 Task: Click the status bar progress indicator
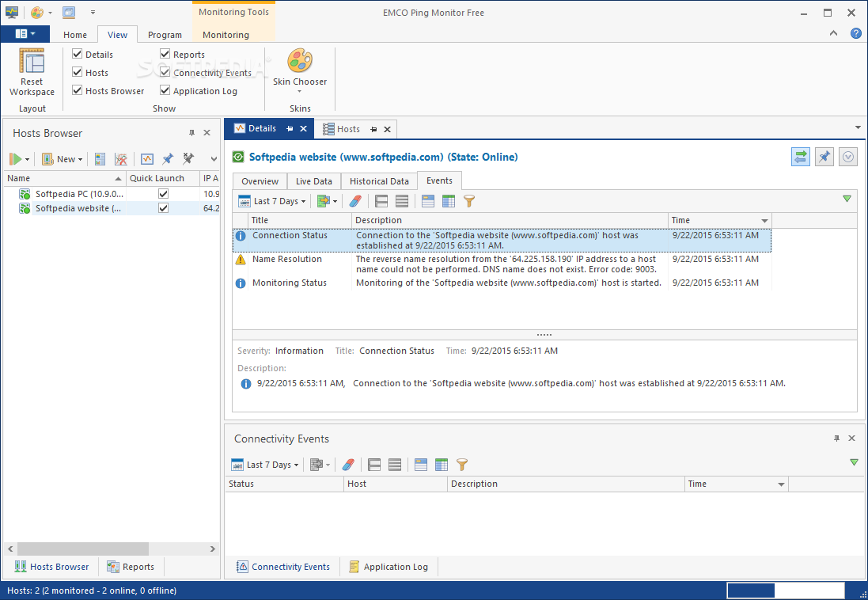(786, 591)
